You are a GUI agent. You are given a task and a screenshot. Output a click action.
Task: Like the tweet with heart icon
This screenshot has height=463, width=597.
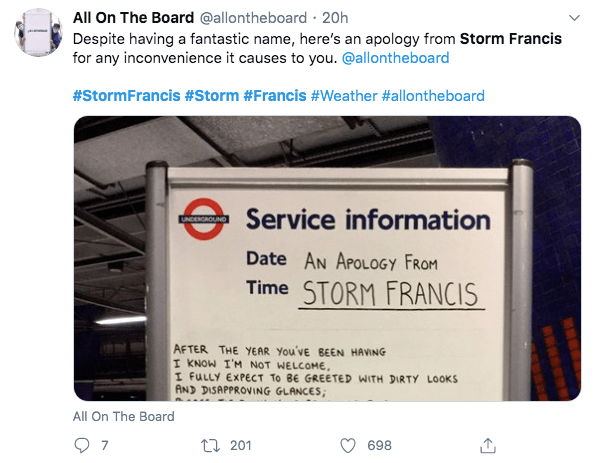(x=348, y=445)
